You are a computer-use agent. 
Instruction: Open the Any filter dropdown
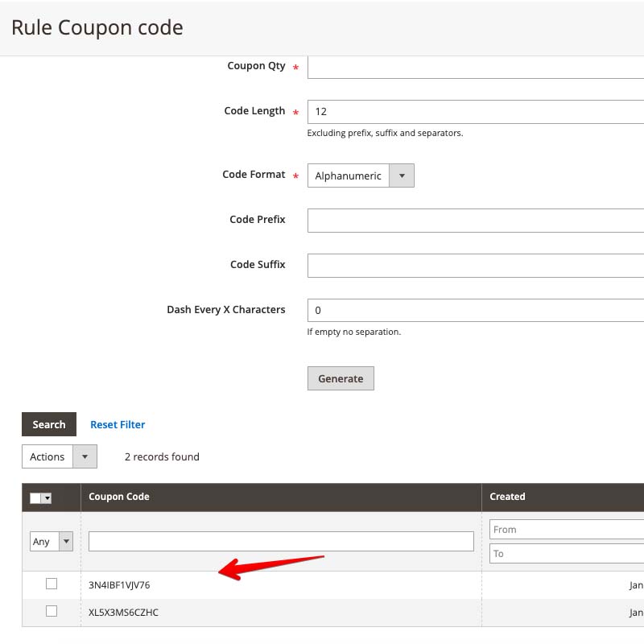point(52,542)
